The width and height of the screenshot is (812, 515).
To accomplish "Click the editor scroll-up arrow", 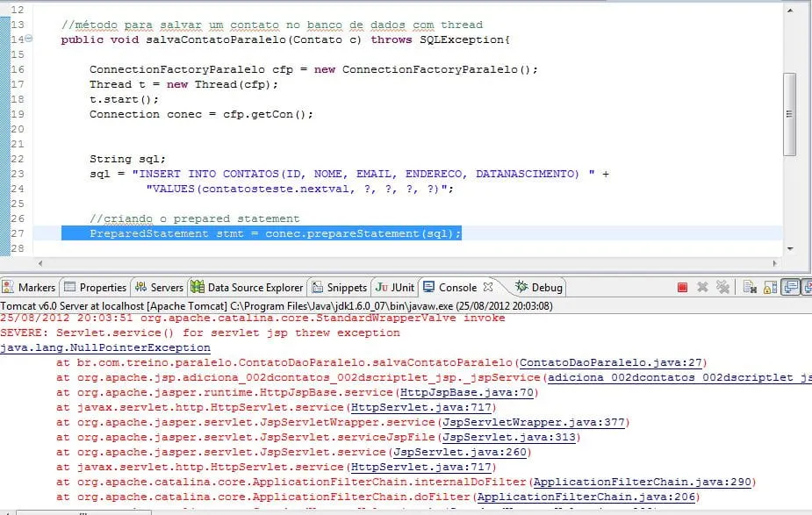I will (x=790, y=11).
